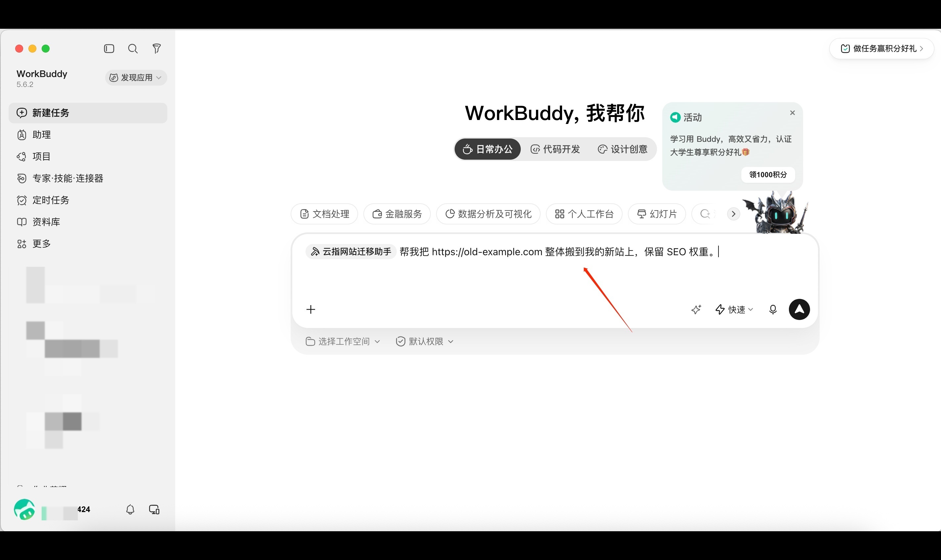This screenshot has height=560, width=941.
Task: Click 领1000积分 button
Action: [x=768, y=175]
